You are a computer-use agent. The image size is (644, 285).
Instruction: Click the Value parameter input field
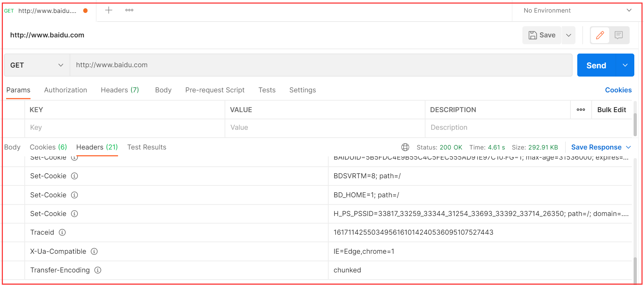(325, 128)
